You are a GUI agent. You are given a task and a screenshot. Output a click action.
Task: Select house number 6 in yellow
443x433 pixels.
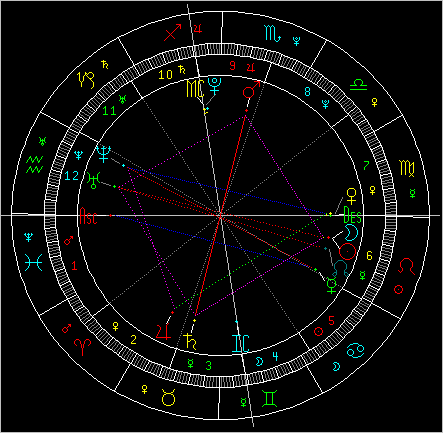(369, 256)
